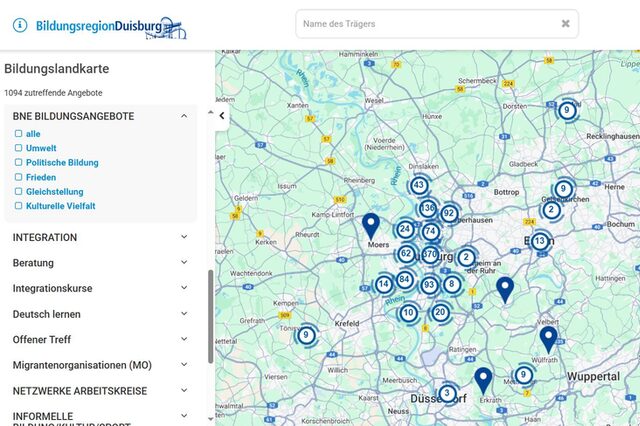Click the sidebar scroll-up arrow
The image size is (640, 426).
click(211, 112)
